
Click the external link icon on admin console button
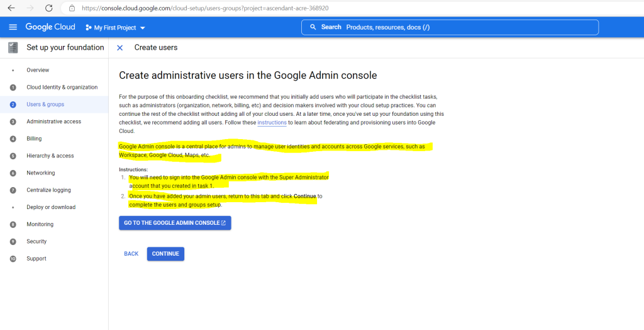(x=223, y=223)
